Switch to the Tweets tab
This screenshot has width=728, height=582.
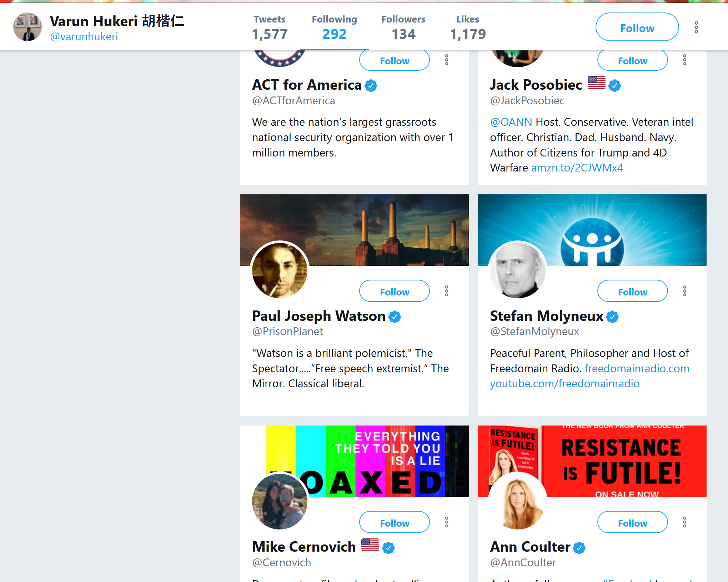(x=270, y=27)
